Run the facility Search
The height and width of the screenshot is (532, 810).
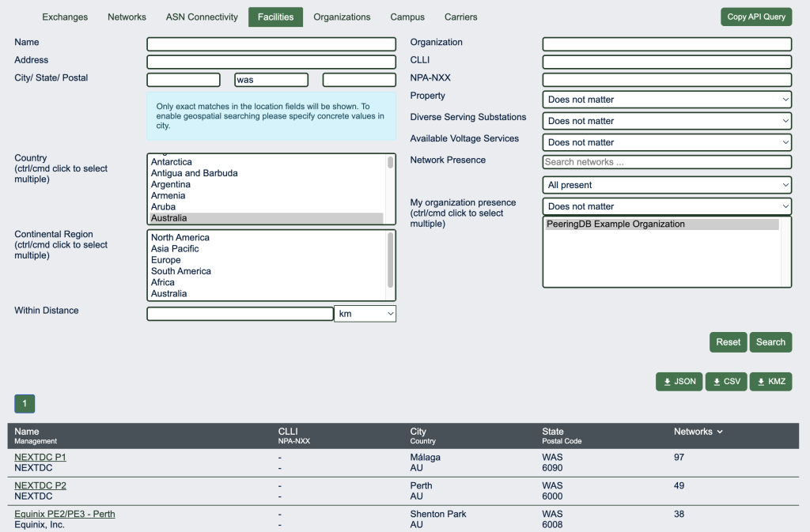(770, 342)
